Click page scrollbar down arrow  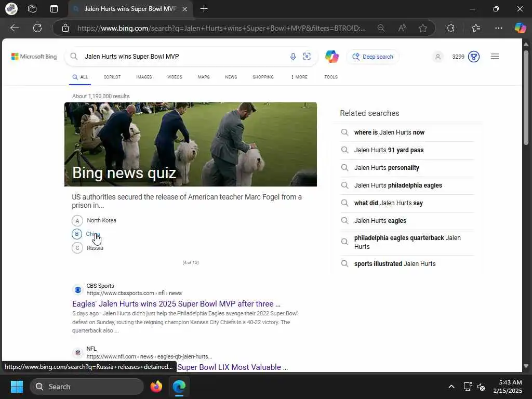(x=526, y=366)
